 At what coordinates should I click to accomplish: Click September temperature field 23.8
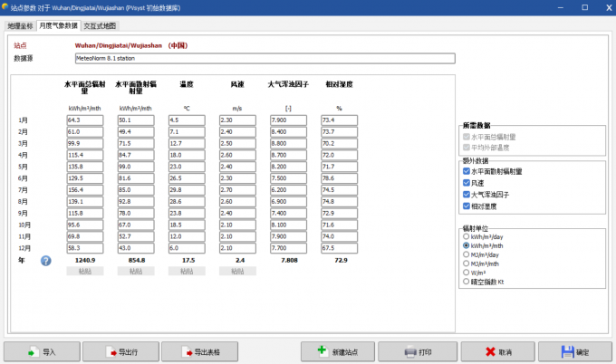(x=187, y=213)
